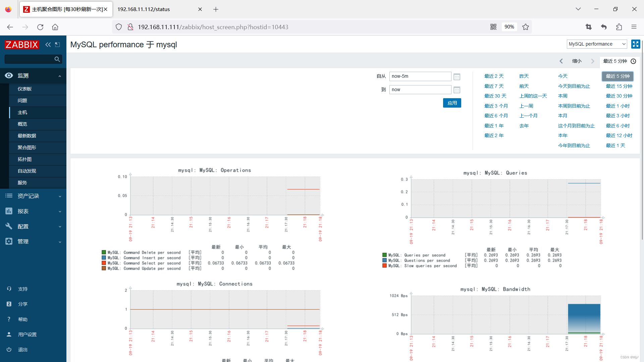The width and height of the screenshot is (644, 362).
Task: Click the sidebar hide icon next to the collapse arrows
Action: (57, 45)
